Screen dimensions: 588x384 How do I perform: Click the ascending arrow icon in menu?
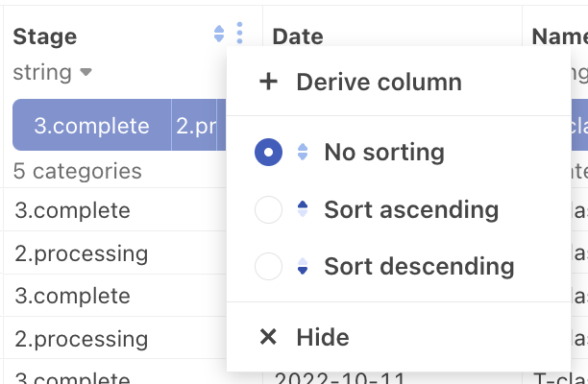pos(304,209)
